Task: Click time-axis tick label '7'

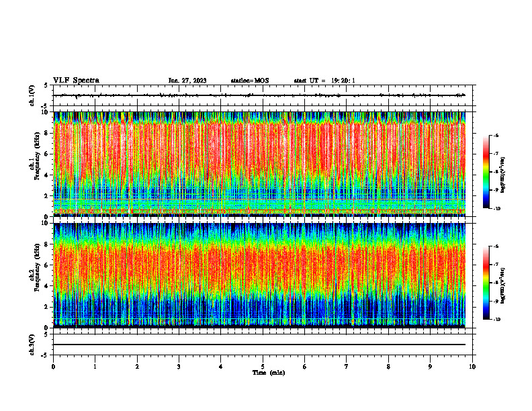Action: (347, 367)
